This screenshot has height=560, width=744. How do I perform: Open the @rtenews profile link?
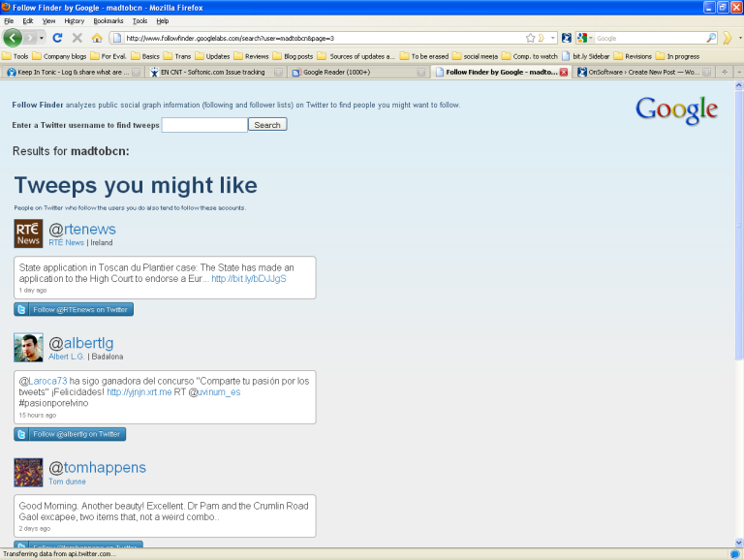82,230
